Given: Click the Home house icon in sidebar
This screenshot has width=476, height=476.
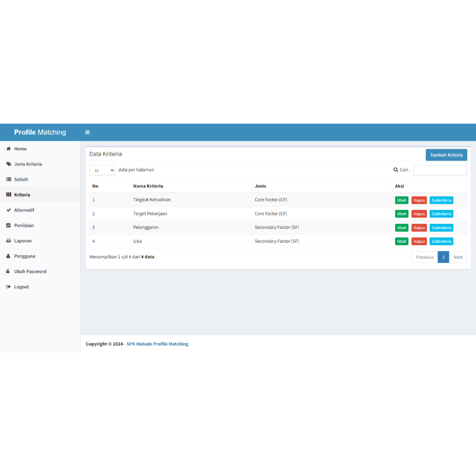Looking at the screenshot, I should tap(8, 149).
